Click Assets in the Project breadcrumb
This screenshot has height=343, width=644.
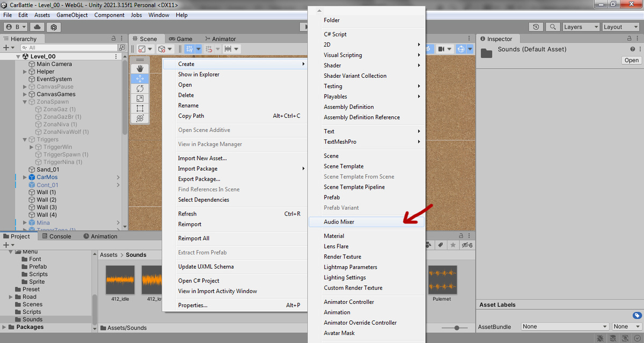click(109, 255)
